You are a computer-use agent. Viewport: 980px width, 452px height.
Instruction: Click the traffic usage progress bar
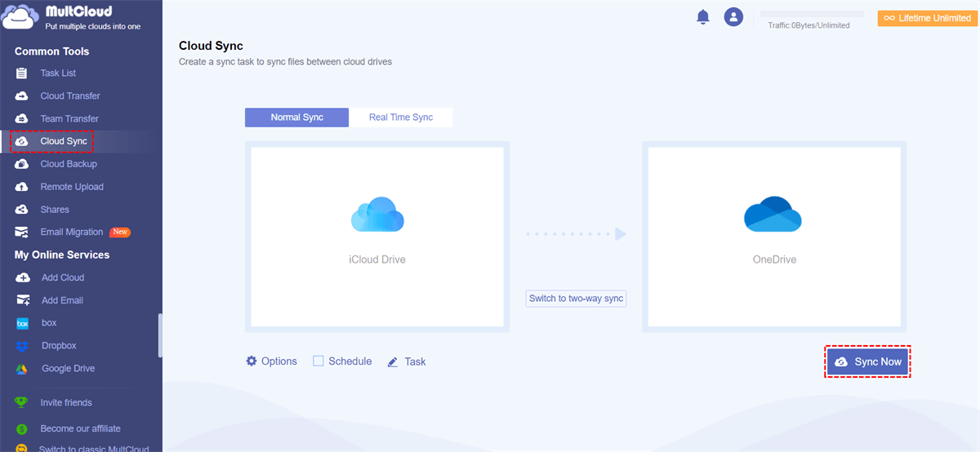pos(812,14)
